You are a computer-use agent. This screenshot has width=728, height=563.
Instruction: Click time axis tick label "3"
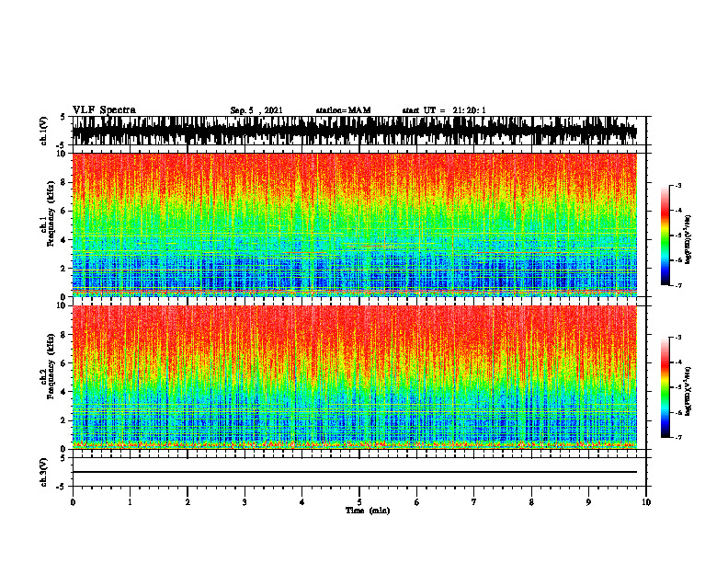point(245,502)
